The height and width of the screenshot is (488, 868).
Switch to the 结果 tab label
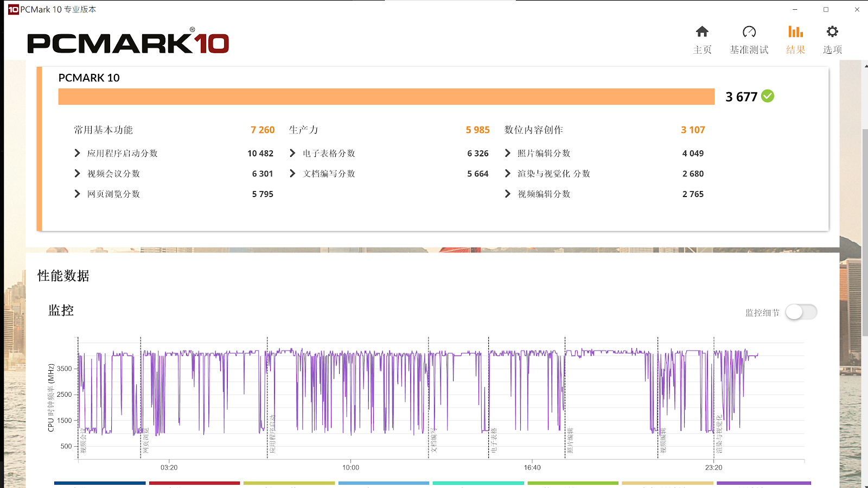(795, 50)
